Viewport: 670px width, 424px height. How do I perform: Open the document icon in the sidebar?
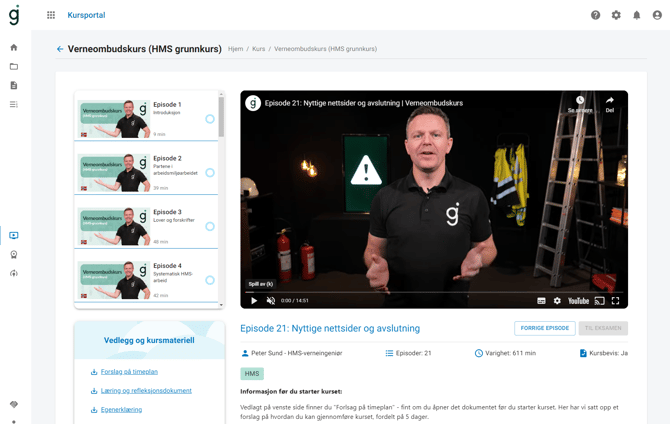coord(14,85)
